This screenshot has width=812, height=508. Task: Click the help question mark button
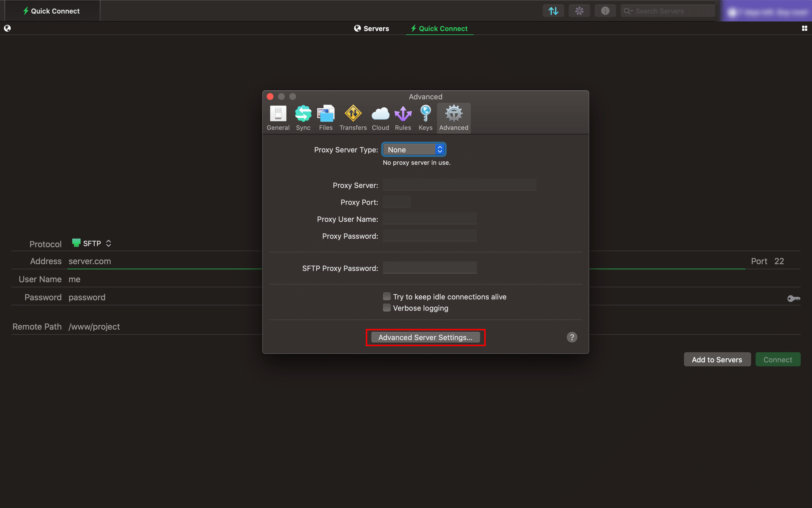[x=572, y=337]
